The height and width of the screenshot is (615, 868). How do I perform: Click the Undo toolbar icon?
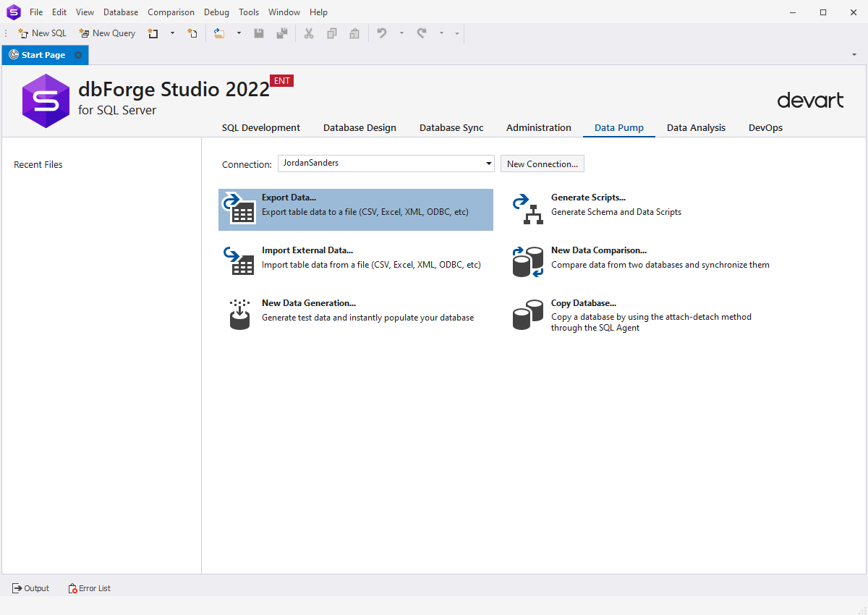pyautogui.click(x=382, y=33)
